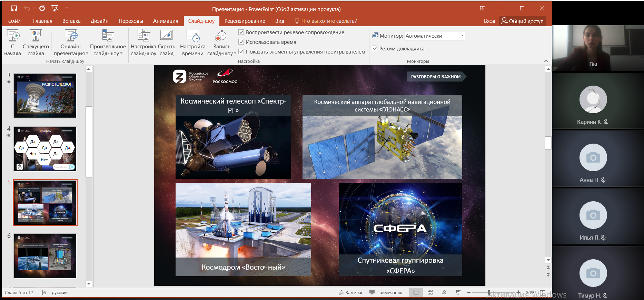Collapse the ribbon with the small chevron
Screen dimensions: 644x300
(546, 61)
